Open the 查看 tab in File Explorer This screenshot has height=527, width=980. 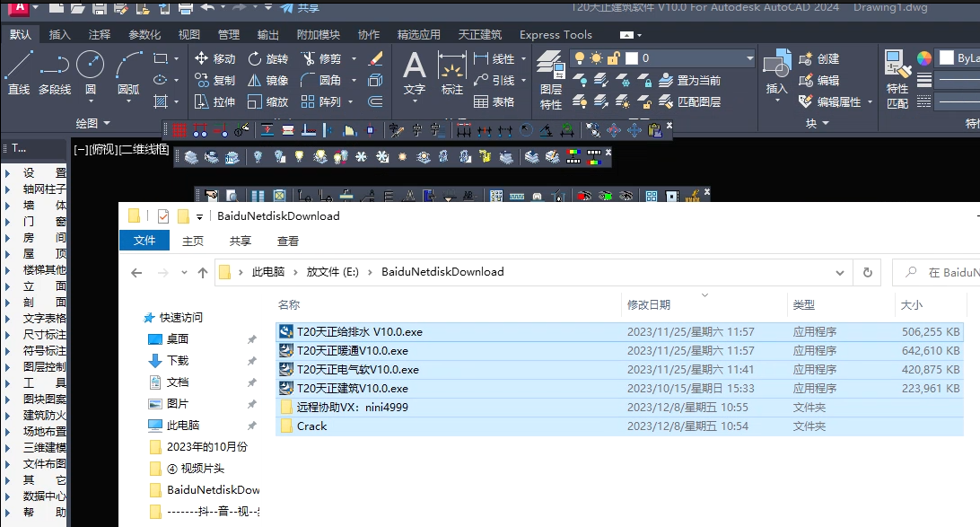[287, 241]
